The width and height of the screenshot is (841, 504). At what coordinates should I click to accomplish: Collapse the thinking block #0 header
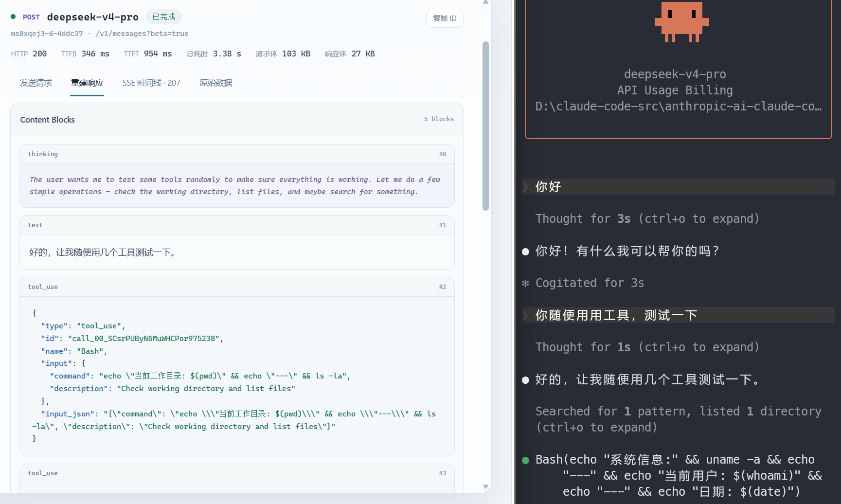coord(237,154)
